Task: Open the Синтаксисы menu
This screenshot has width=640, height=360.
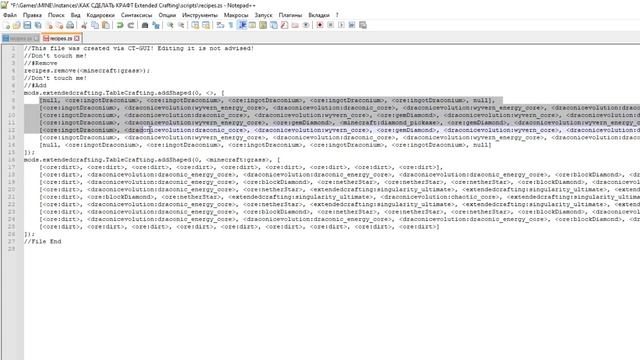Action: [x=136, y=15]
